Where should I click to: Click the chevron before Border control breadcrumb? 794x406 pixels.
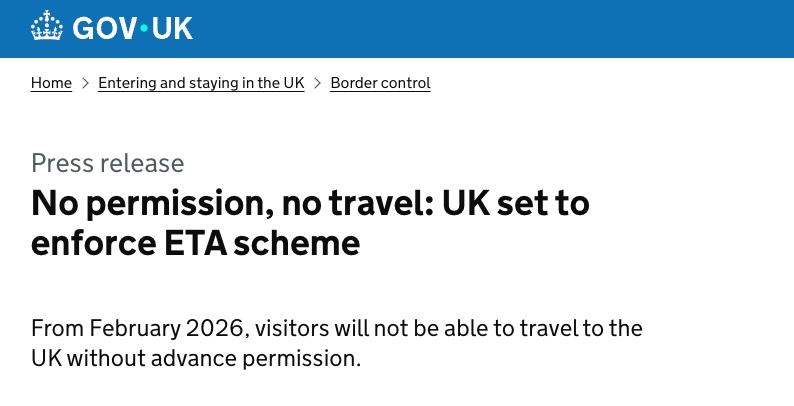[318, 83]
